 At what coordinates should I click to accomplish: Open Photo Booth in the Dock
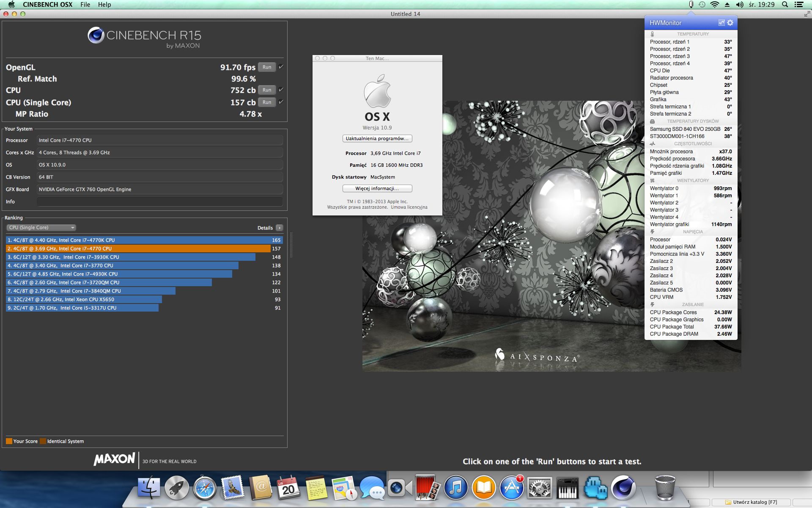point(428,488)
